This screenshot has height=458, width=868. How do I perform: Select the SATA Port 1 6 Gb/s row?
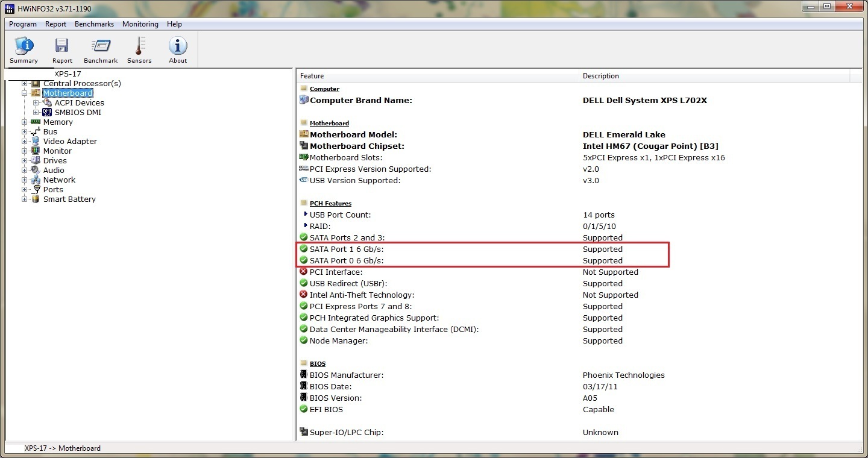click(347, 249)
